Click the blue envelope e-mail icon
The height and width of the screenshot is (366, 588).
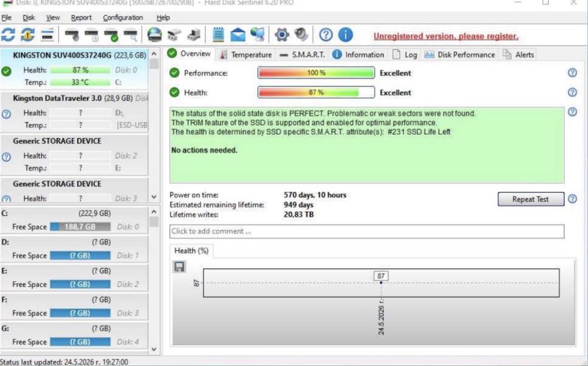[238, 35]
